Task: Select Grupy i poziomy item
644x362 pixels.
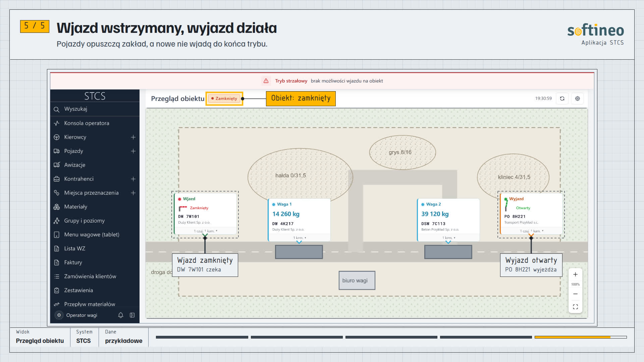Action: [95, 221]
